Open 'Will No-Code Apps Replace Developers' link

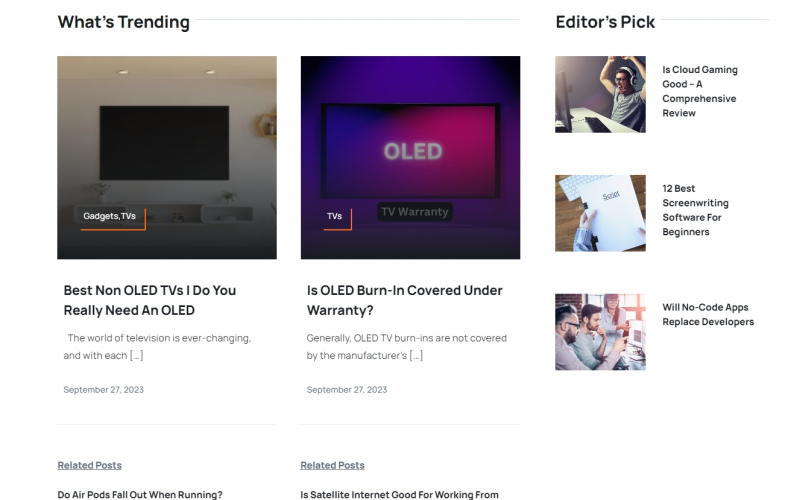click(708, 315)
